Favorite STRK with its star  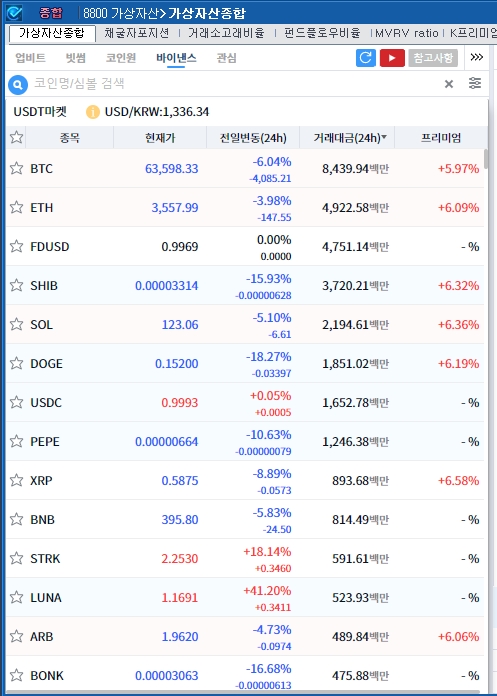16,558
